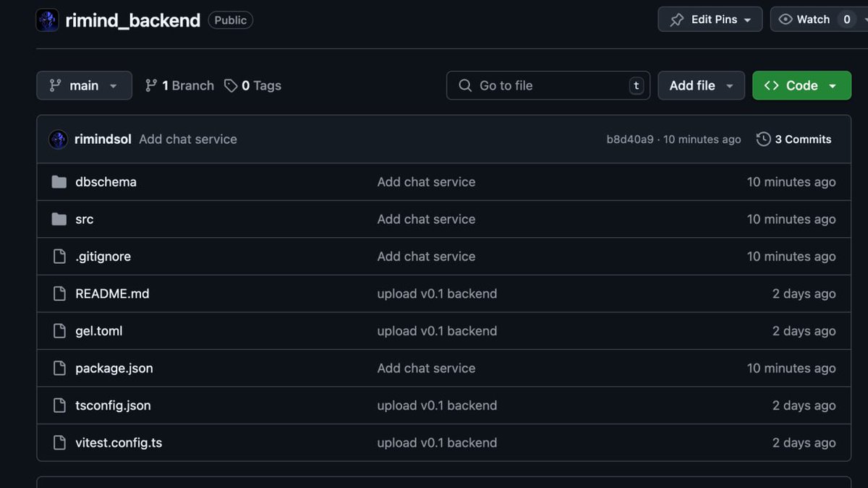Open the tsconfig.json file
This screenshot has width=868, height=488.
pos(113,406)
